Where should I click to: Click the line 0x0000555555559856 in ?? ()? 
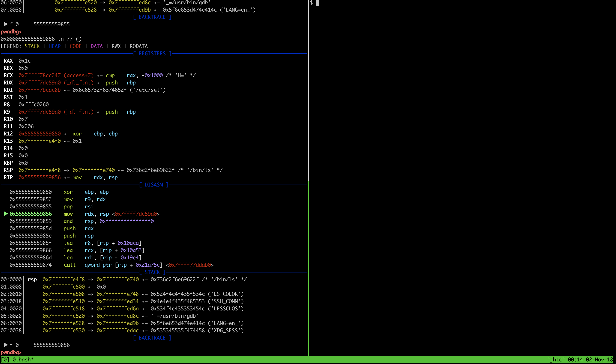[x=41, y=39]
